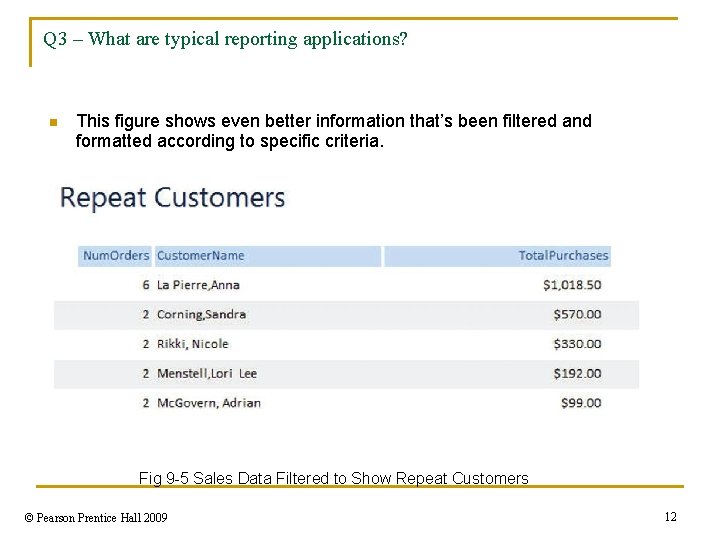Image resolution: width=720 pixels, height=540 pixels.
Task: Click the Rikki, Nicole customer name
Action: click(x=192, y=344)
